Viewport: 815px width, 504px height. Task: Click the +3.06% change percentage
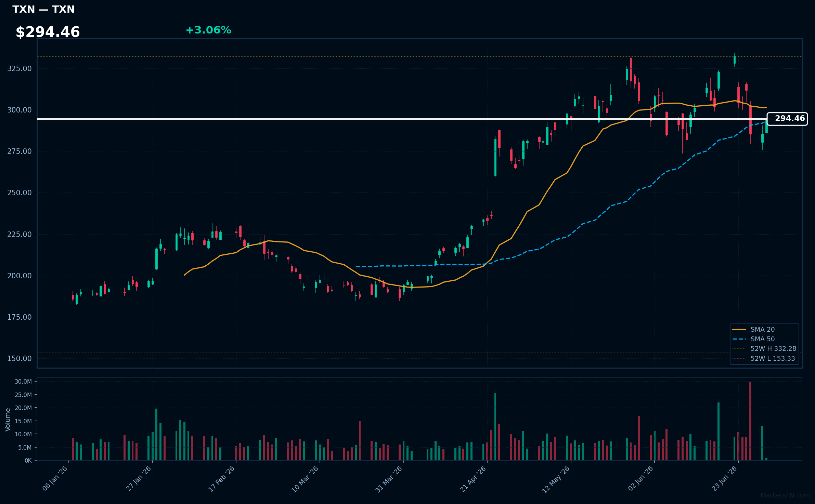pos(208,30)
